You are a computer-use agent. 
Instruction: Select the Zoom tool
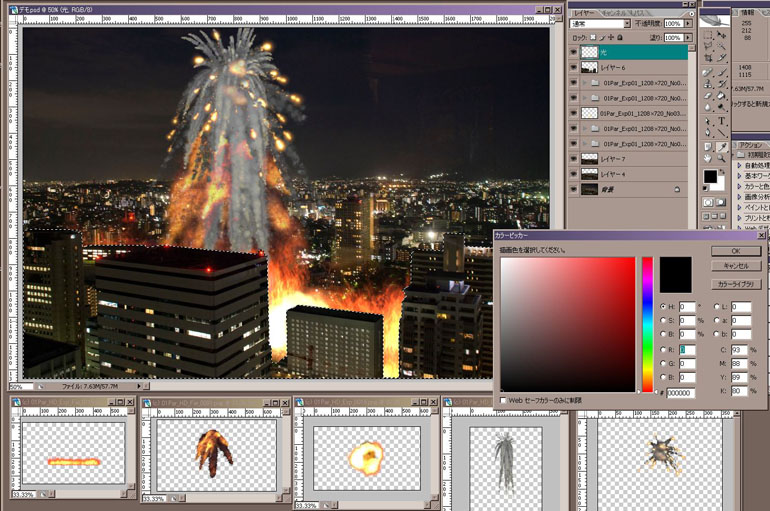click(721, 158)
